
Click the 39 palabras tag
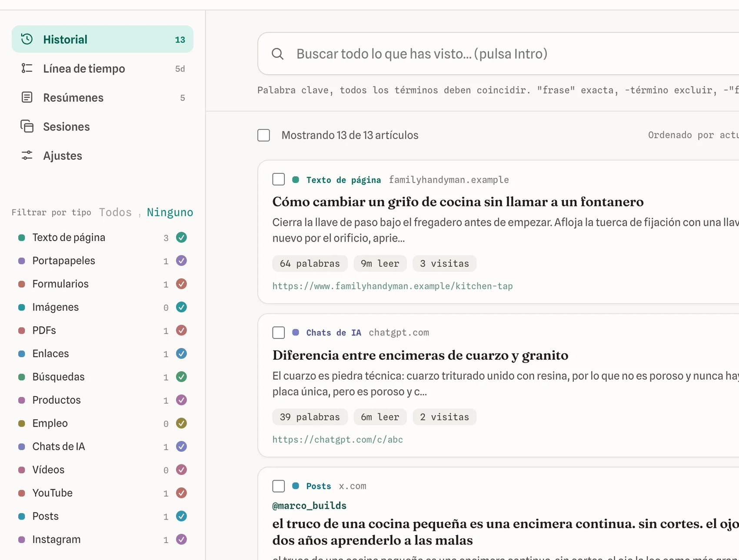click(310, 417)
